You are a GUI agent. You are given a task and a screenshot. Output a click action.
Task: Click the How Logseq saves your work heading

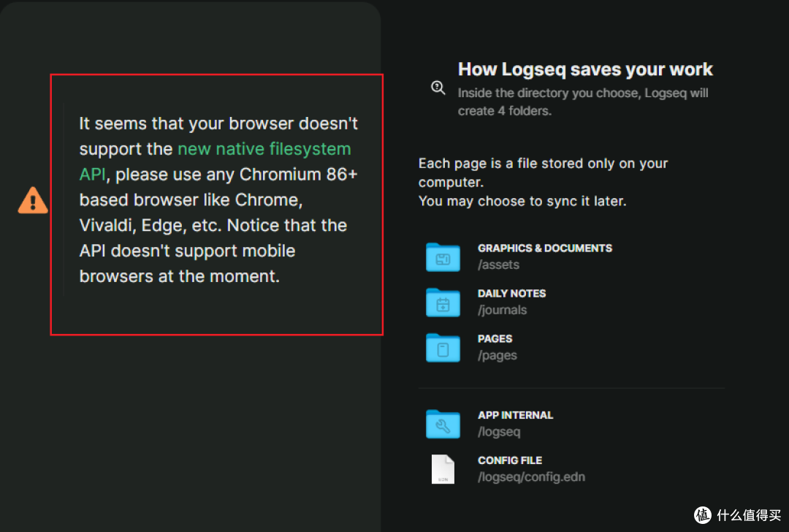585,69
